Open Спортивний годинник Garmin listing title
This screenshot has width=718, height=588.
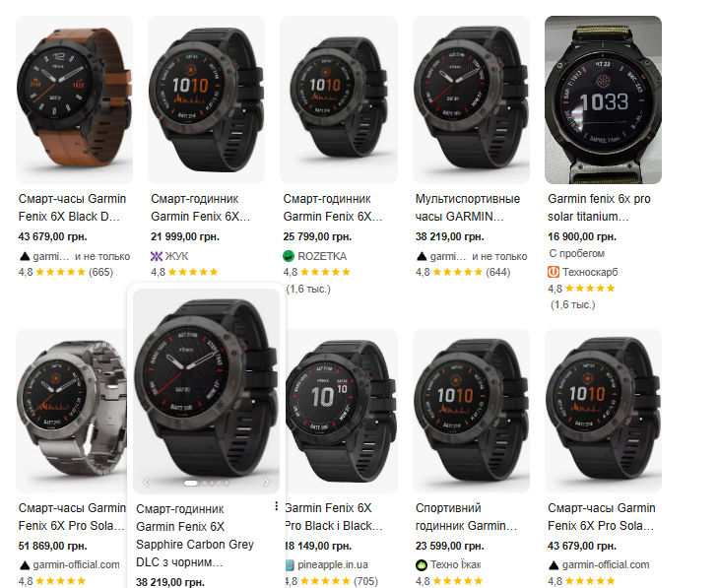tap(466, 516)
